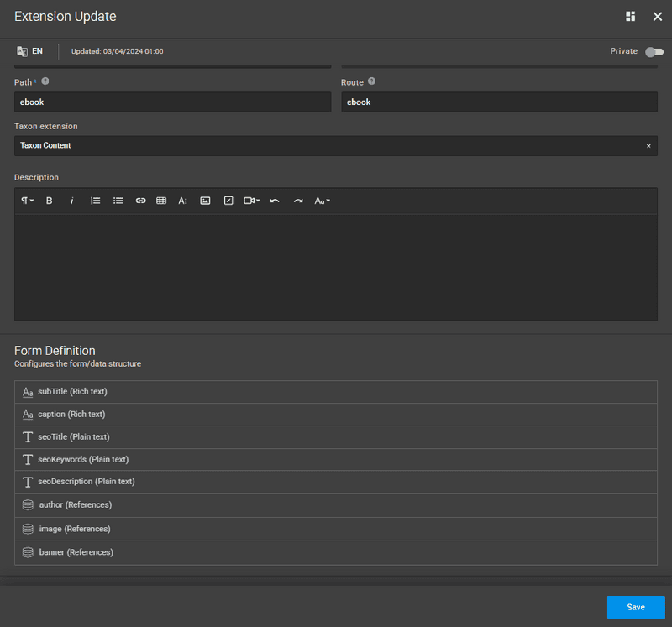This screenshot has height=627, width=672.
Task: Click the subTitle rich text icon
Action: point(28,392)
